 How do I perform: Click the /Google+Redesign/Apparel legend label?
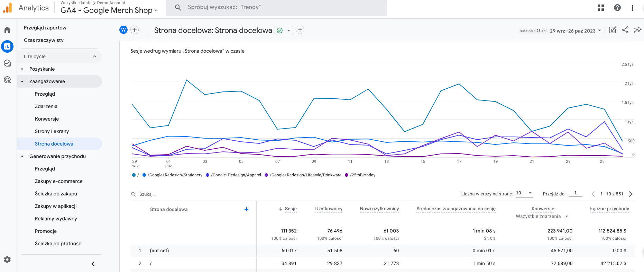tap(236, 175)
